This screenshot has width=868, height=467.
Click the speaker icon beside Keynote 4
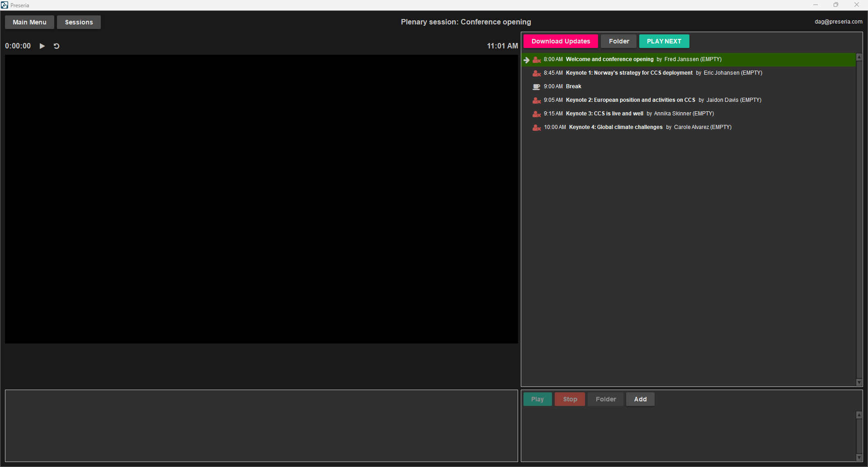(537, 128)
